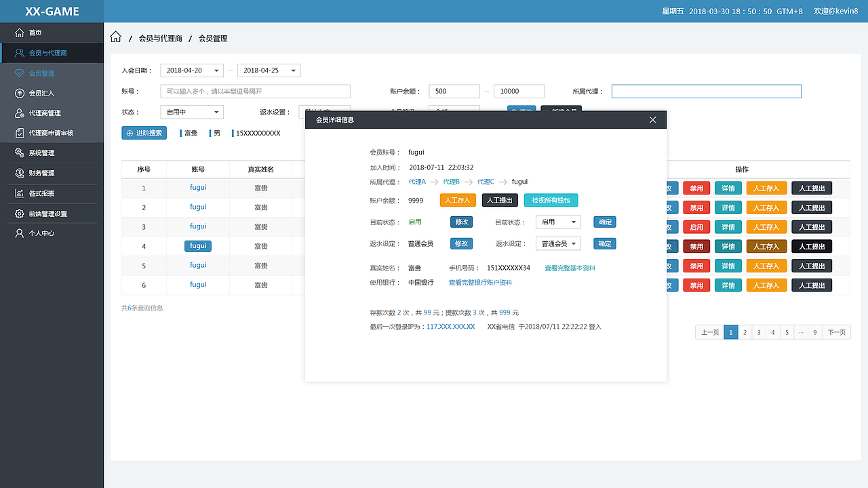Screen dimensions: 868x488
Task: Click the 代理商申请审核 clipboard icon in sidebar
Action: 20,133
